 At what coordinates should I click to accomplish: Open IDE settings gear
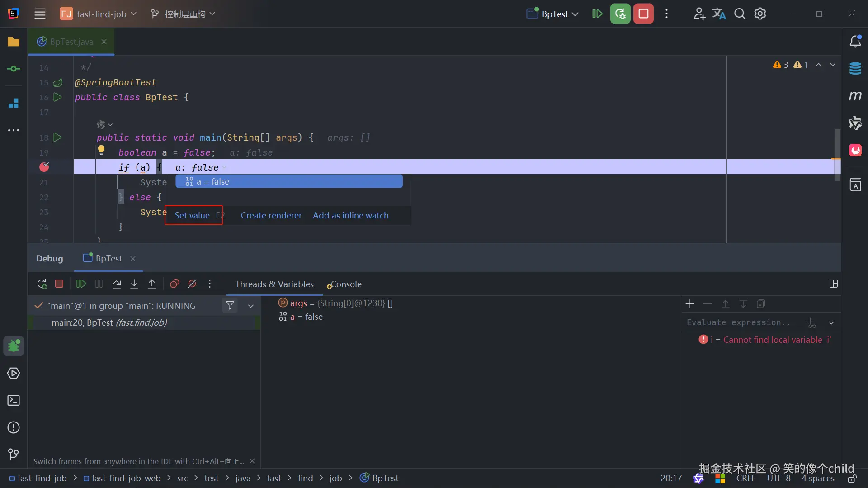(x=760, y=14)
